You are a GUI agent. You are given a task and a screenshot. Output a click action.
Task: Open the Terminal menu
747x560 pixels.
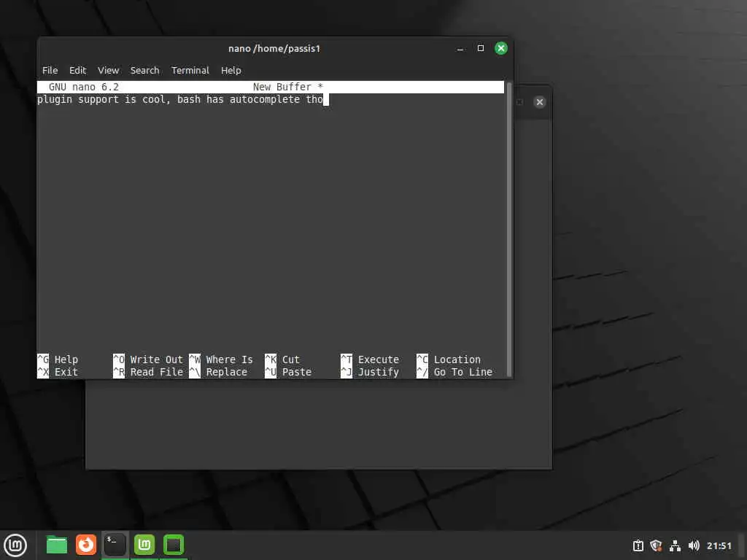pos(190,71)
